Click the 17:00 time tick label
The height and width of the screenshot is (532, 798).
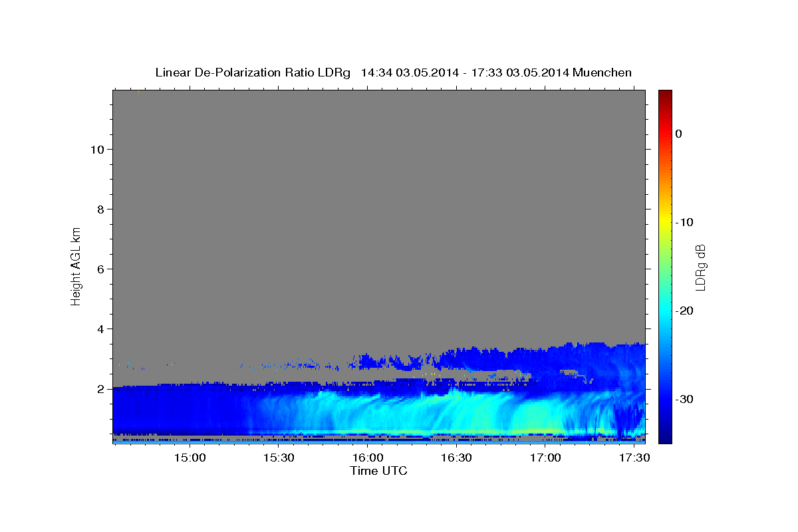(x=545, y=459)
